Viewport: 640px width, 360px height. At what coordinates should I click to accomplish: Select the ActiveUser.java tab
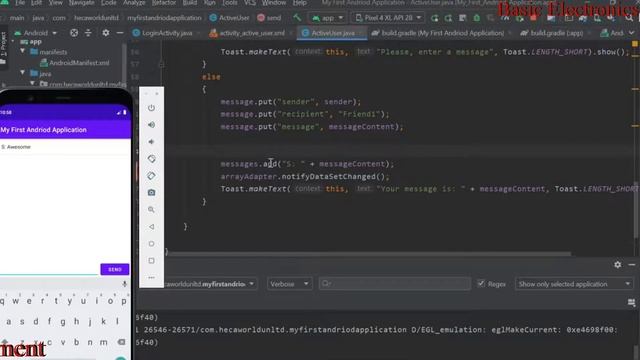pyautogui.click(x=332, y=33)
